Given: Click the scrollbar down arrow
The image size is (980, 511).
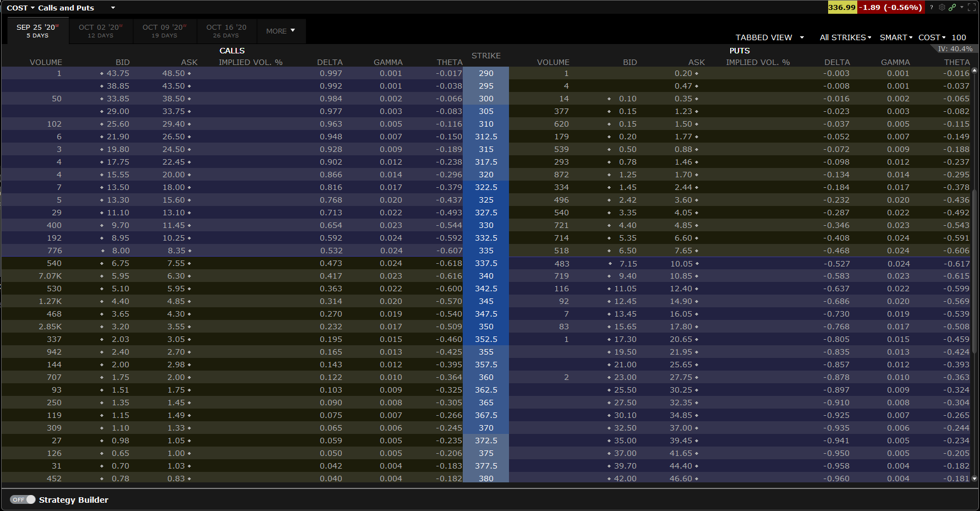Looking at the screenshot, I should (974, 479).
